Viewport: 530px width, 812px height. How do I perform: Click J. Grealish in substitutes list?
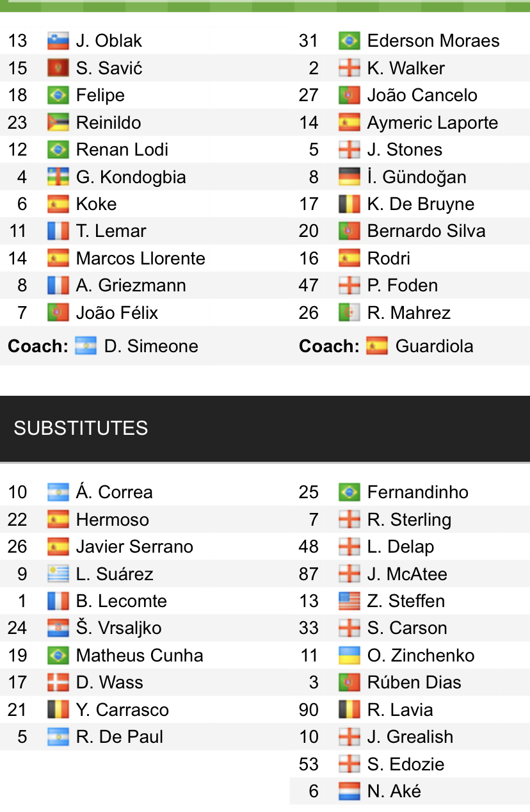[x=410, y=736]
